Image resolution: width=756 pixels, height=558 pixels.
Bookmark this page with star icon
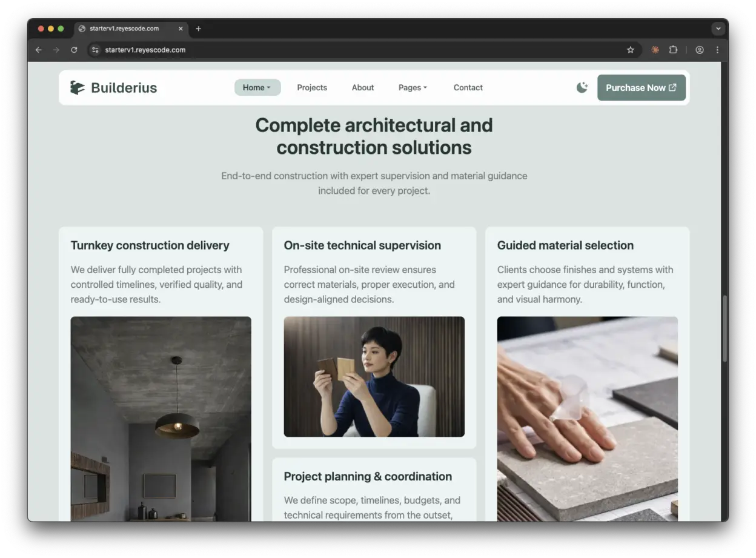tap(630, 50)
